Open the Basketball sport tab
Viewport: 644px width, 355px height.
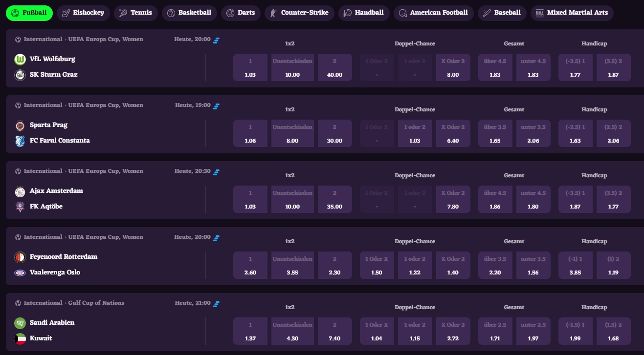(x=190, y=13)
